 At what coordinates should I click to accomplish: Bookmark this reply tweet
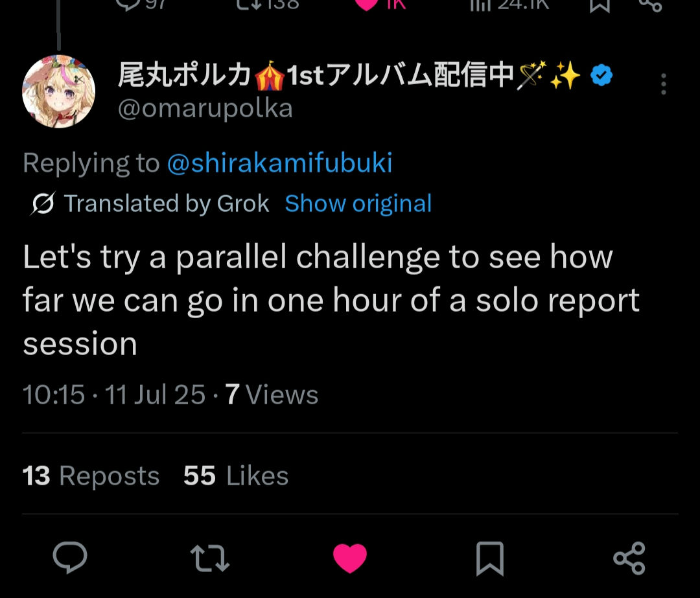(489, 558)
